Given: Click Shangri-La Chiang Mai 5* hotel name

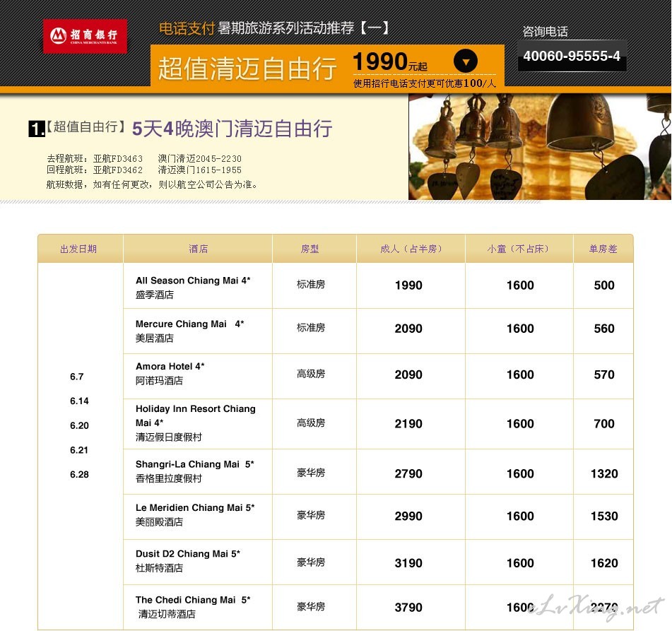Looking at the screenshot, I should tap(195, 464).
